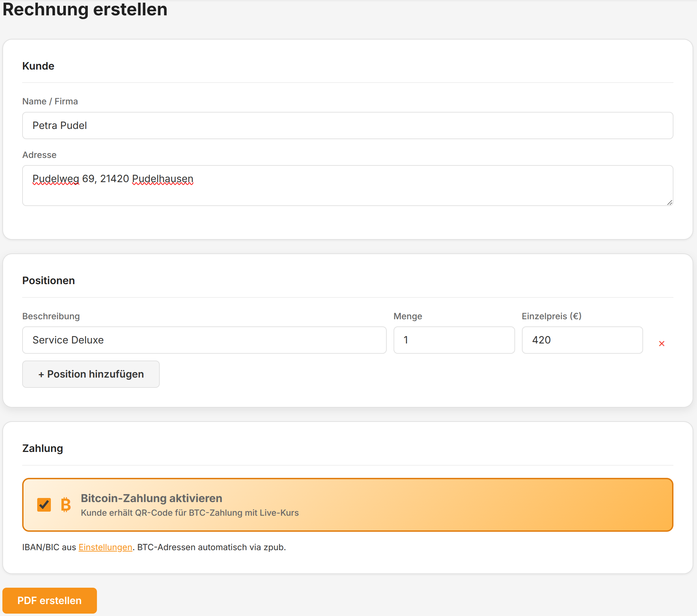Click the Positionen section heading
697x616 pixels.
[48, 280]
